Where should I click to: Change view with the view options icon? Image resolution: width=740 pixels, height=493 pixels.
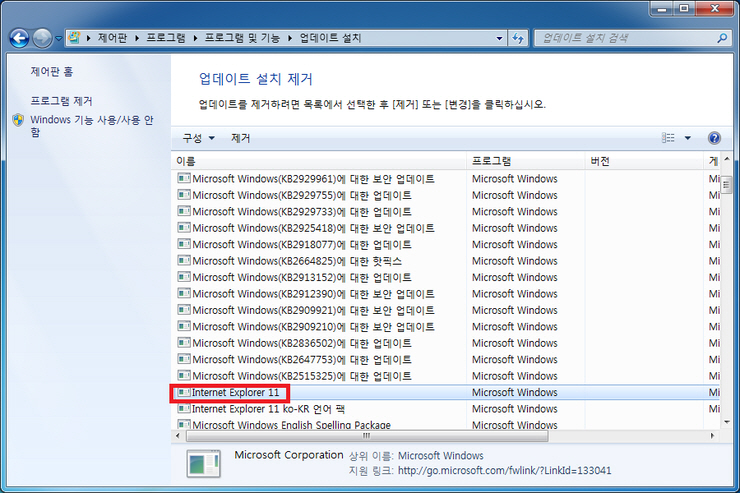668,138
